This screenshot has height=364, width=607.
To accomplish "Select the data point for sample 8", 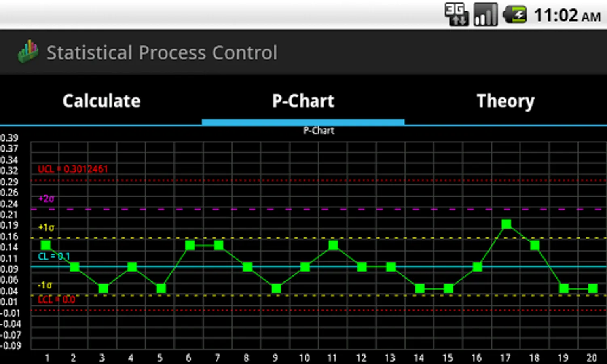I will pos(247,267).
